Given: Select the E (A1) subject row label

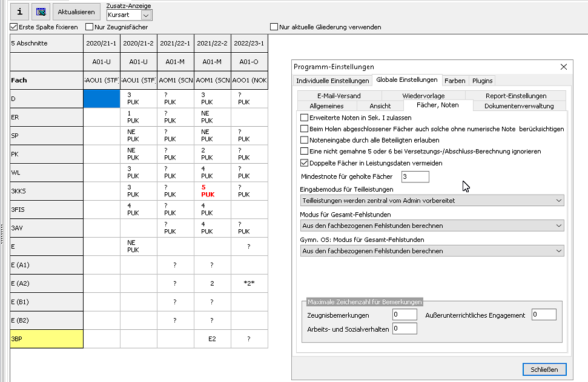Looking at the screenshot, I should coord(47,265).
